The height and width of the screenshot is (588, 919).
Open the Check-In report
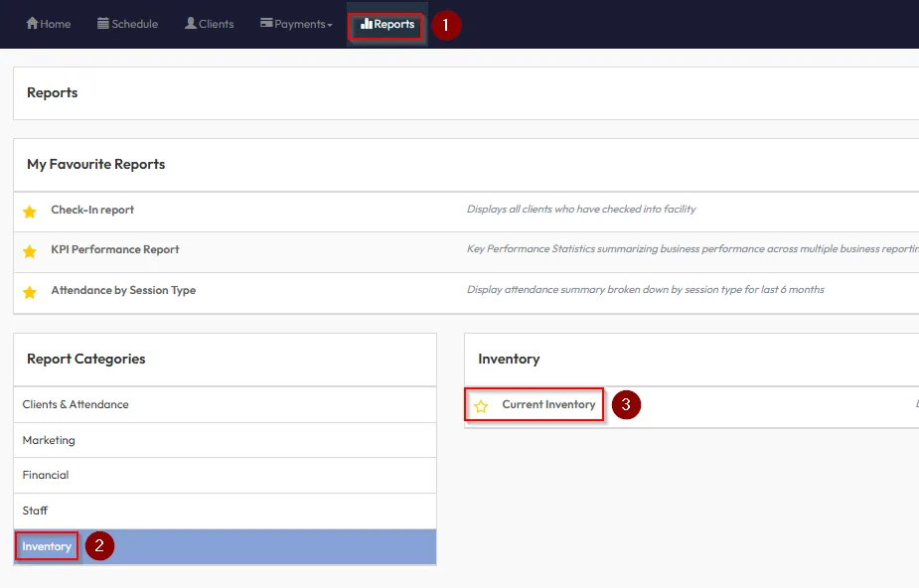coord(92,211)
